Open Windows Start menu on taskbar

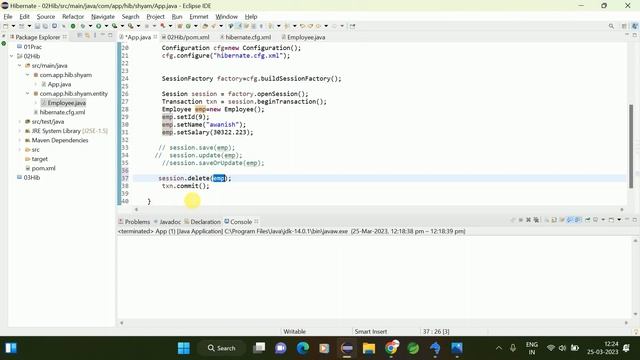[x=184, y=348]
